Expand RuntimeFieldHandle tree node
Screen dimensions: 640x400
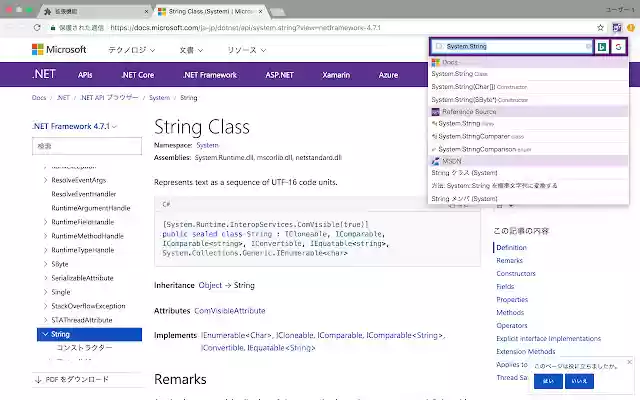pyautogui.click(x=45, y=222)
